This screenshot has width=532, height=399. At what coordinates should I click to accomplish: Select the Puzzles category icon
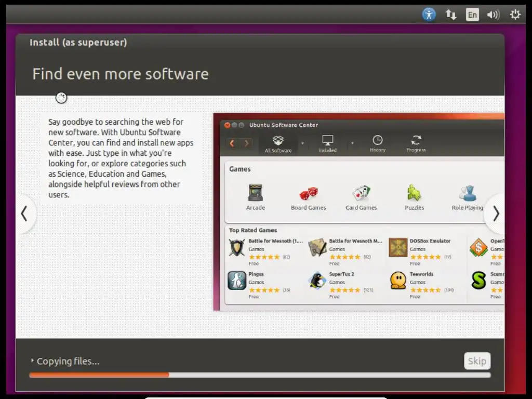[414, 193]
